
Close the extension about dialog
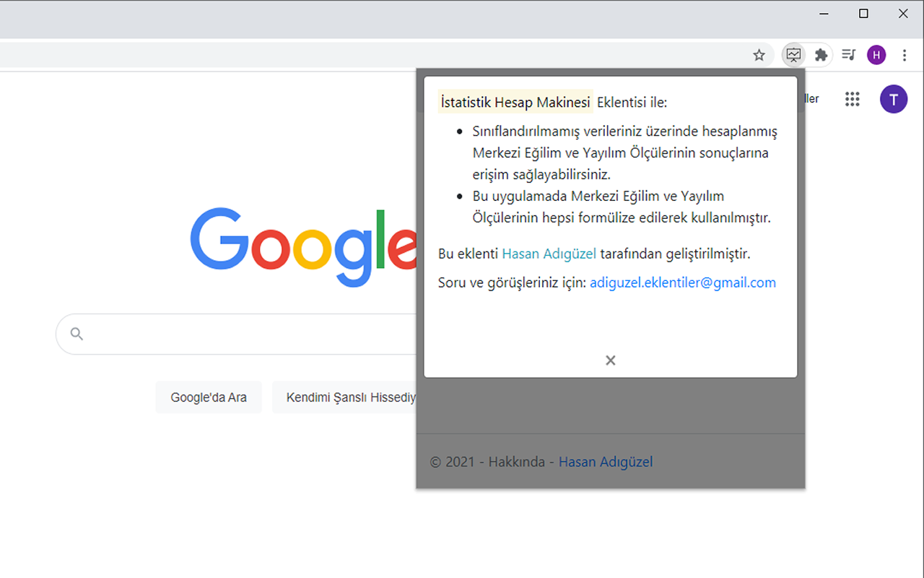[x=611, y=360]
